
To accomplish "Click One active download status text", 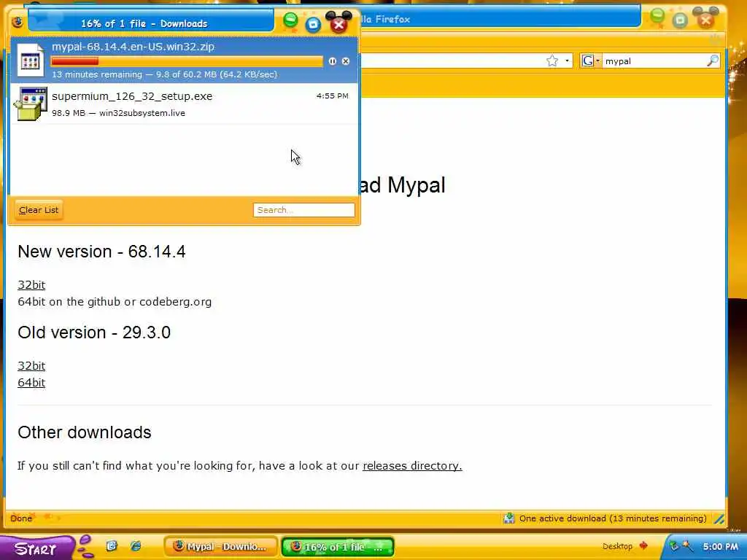I will pos(613,518).
